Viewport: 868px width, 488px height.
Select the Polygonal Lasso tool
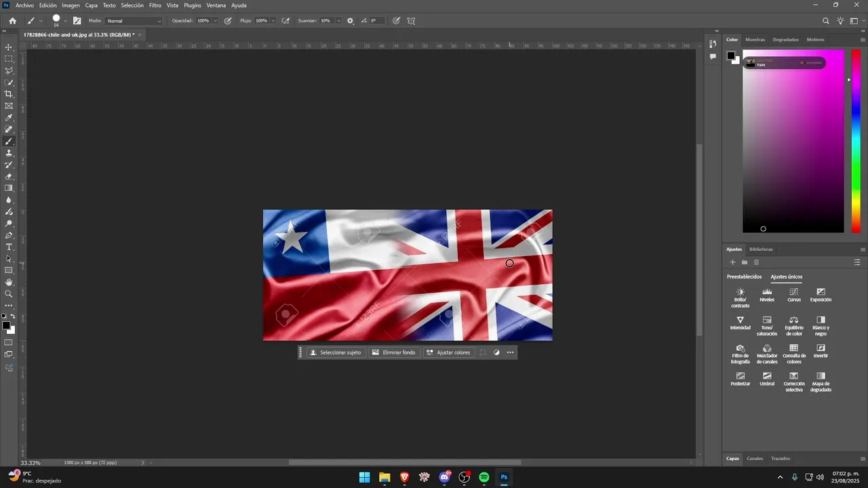pos(9,70)
